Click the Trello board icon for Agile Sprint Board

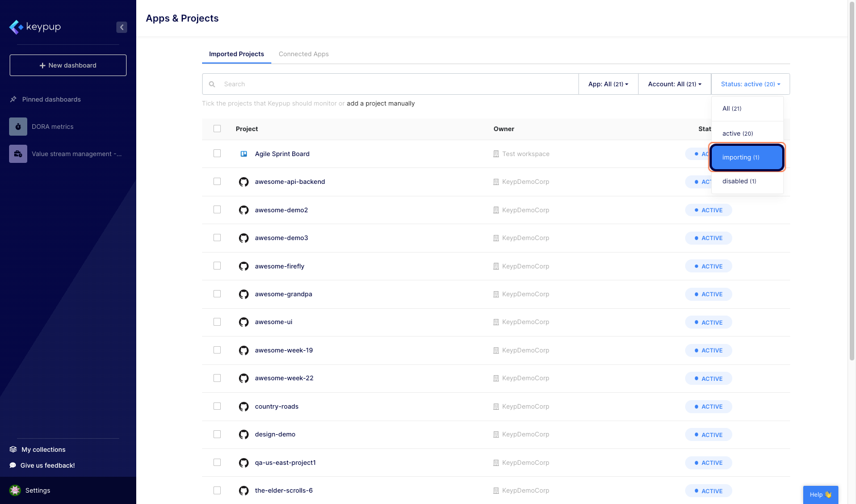point(244,153)
